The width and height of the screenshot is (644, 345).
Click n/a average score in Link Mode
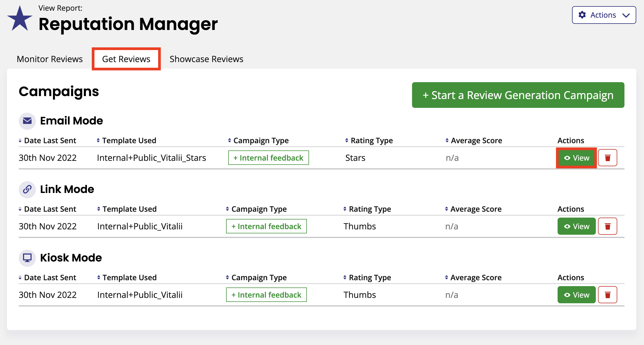click(x=452, y=226)
